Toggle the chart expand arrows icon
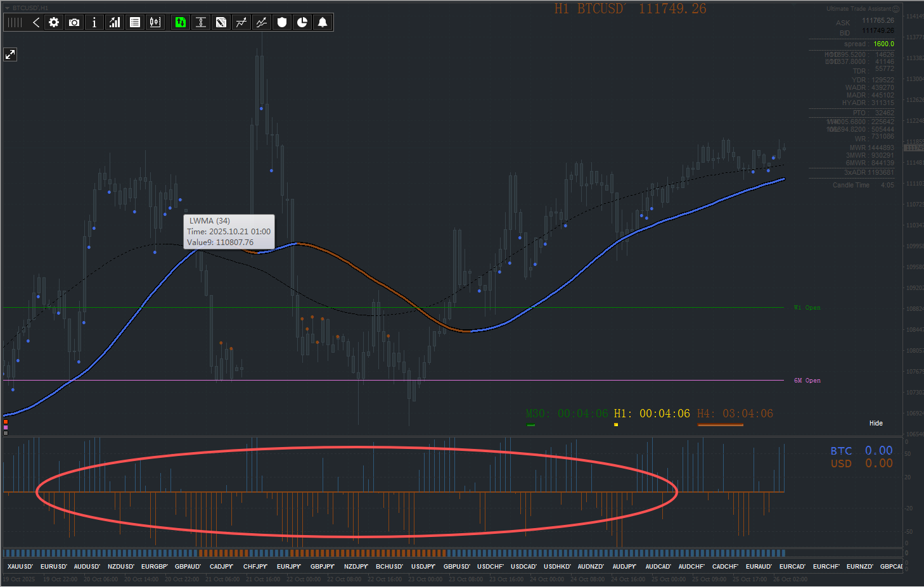 click(10, 54)
